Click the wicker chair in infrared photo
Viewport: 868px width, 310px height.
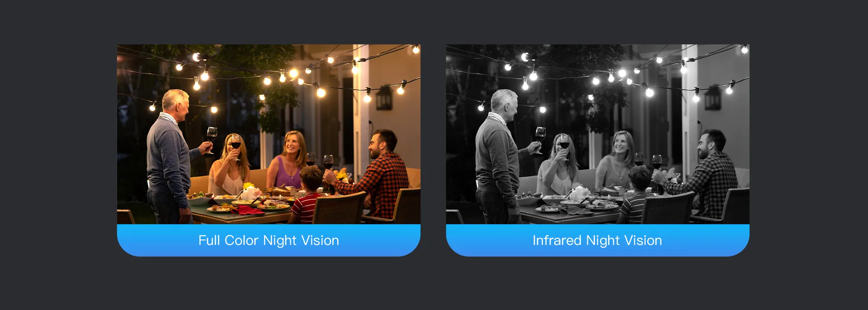coord(667,208)
